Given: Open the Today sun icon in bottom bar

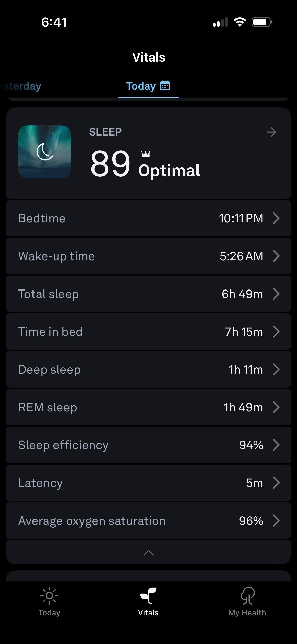Looking at the screenshot, I should [x=49, y=596].
